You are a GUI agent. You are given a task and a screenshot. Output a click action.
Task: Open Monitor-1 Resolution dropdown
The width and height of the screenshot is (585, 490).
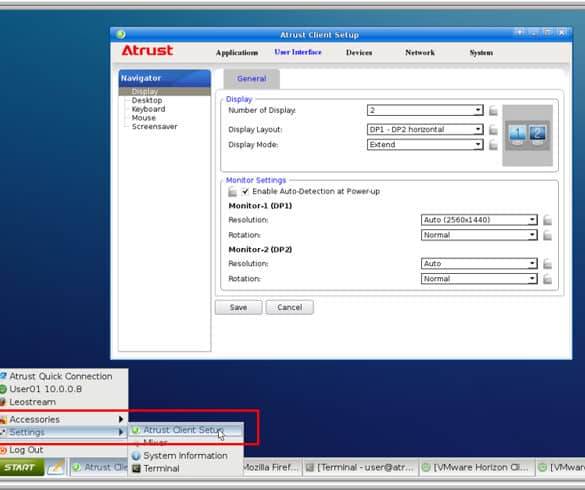(479, 220)
